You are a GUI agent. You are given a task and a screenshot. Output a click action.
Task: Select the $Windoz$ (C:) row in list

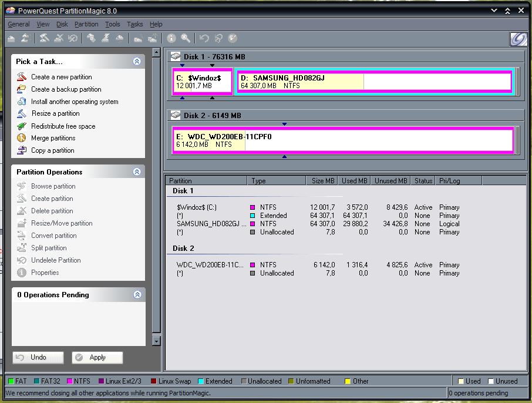(x=318, y=207)
